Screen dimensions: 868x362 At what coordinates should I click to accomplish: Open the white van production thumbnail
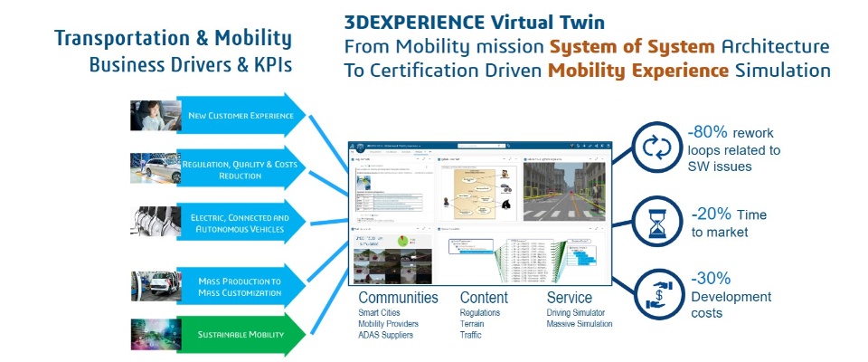(155, 286)
